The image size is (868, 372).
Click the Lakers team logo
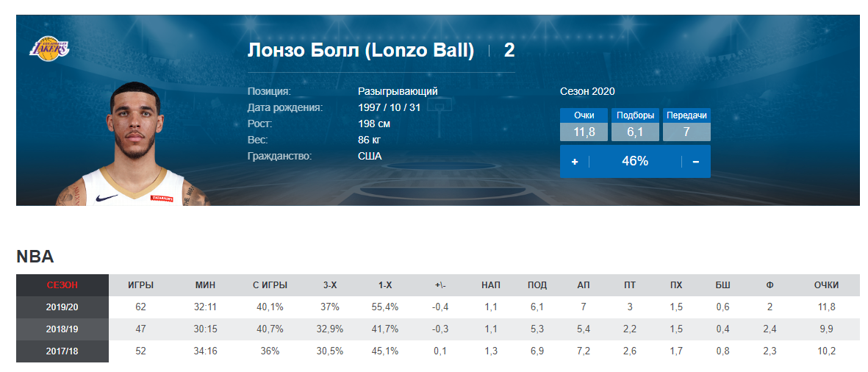[49, 47]
